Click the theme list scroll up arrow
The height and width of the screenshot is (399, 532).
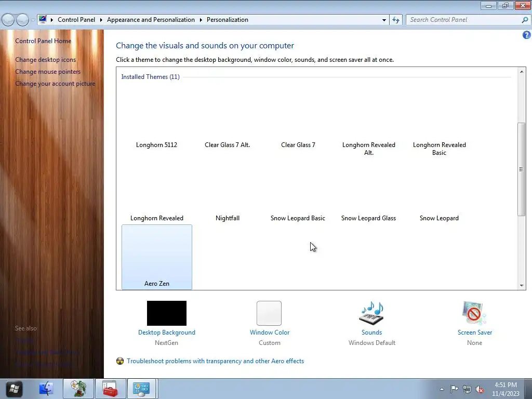(522, 72)
